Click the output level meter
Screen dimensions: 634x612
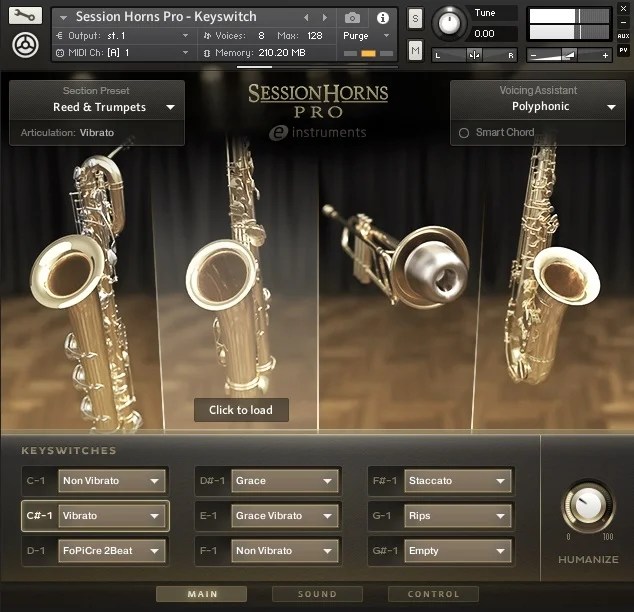pos(569,24)
